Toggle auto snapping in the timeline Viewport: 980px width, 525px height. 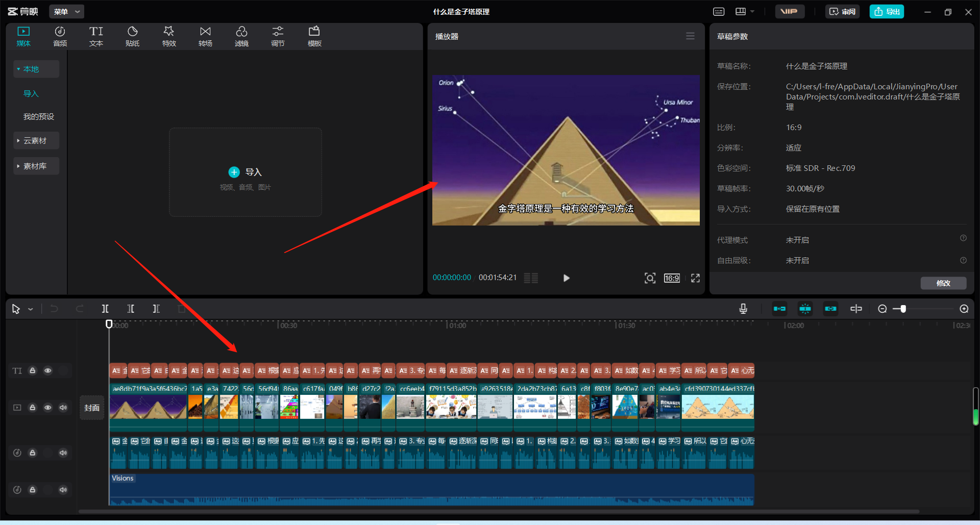tap(805, 309)
